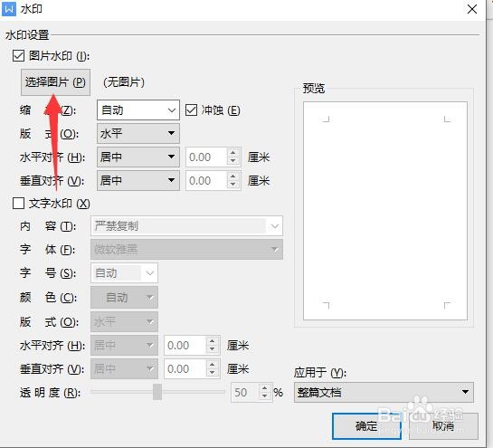493x448 pixels.
Task: Decrease 透明度 value with down arrow
Action: (x=265, y=396)
